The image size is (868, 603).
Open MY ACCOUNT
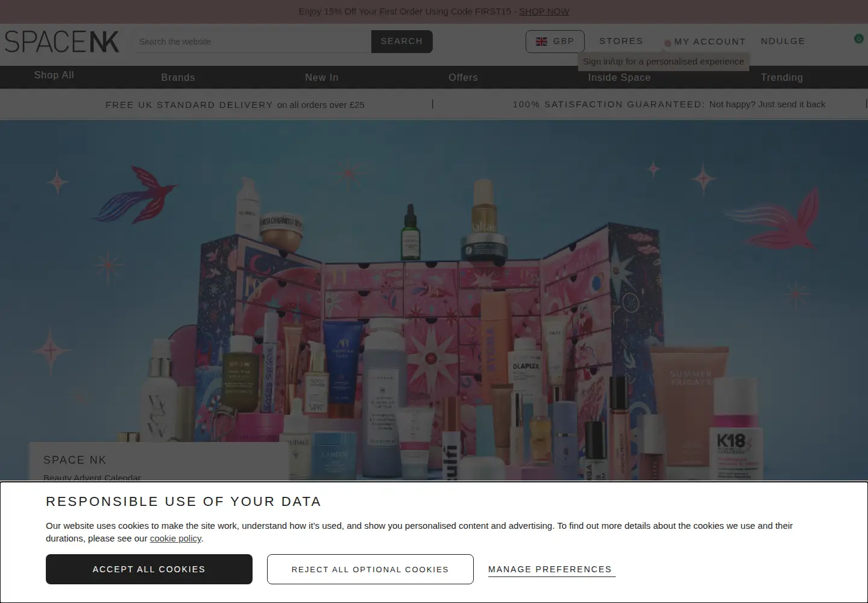pyautogui.click(x=709, y=42)
